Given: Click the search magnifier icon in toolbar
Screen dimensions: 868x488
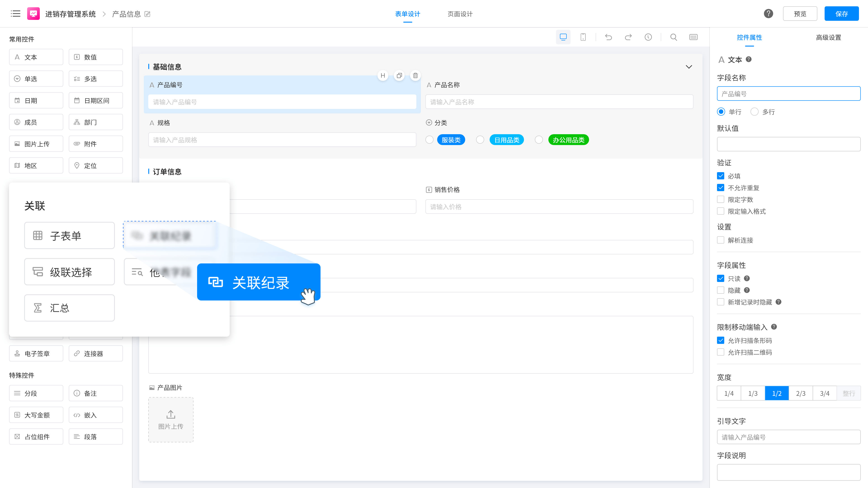Looking at the screenshot, I should click(674, 37).
